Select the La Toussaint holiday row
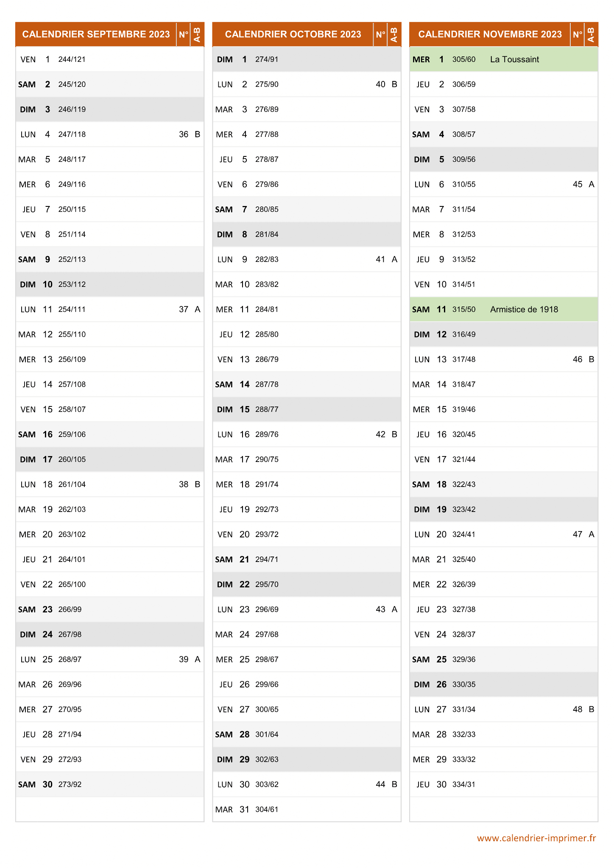The image size is (614, 868). (504, 59)
